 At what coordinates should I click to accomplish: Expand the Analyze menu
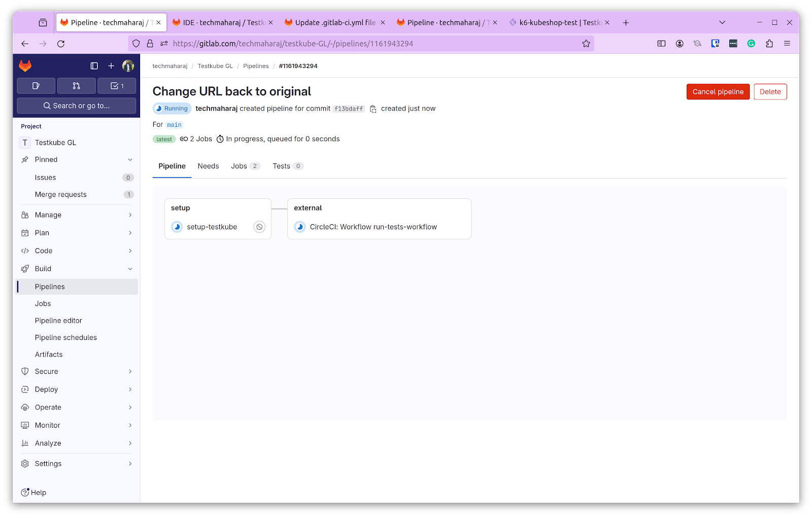pos(77,443)
